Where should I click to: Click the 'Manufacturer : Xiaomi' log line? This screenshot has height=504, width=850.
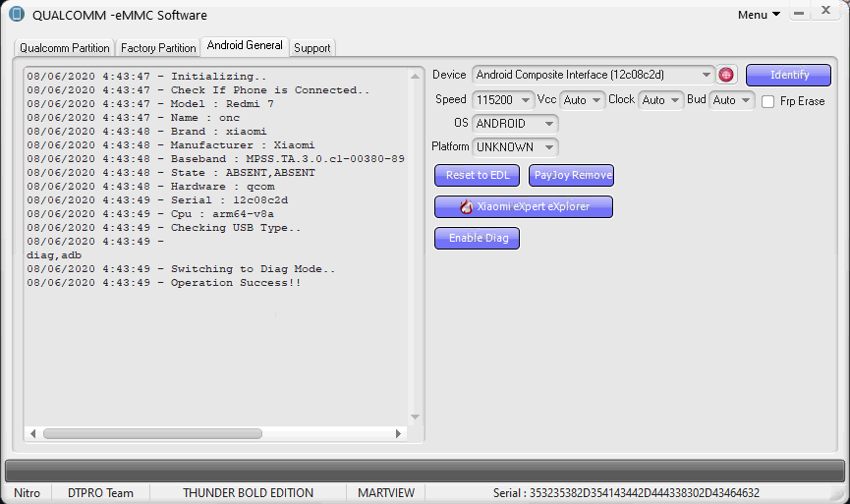[171, 145]
